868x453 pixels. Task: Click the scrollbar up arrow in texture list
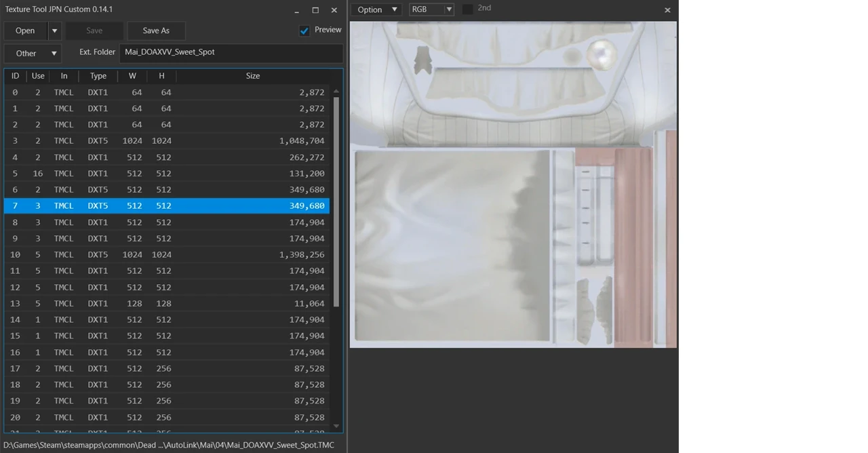(x=336, y=91)
